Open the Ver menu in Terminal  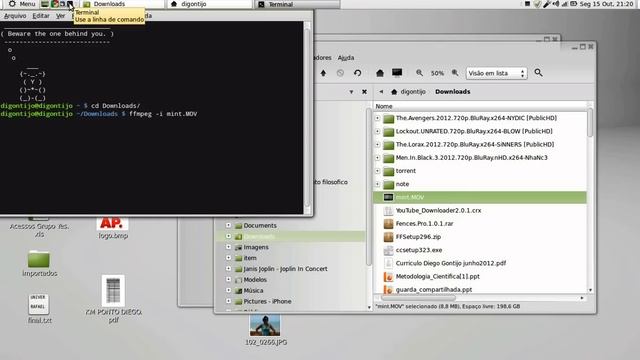click(60, 16)
